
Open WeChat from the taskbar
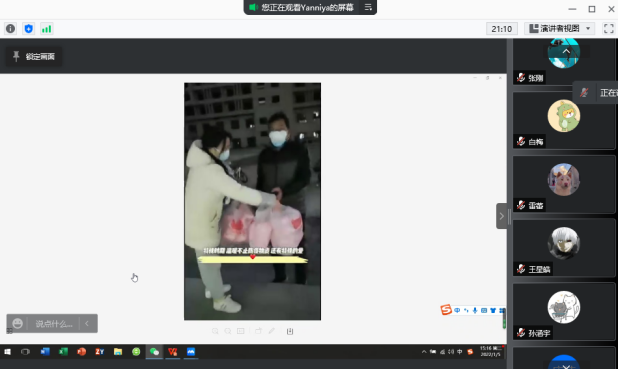click(154, 352)
